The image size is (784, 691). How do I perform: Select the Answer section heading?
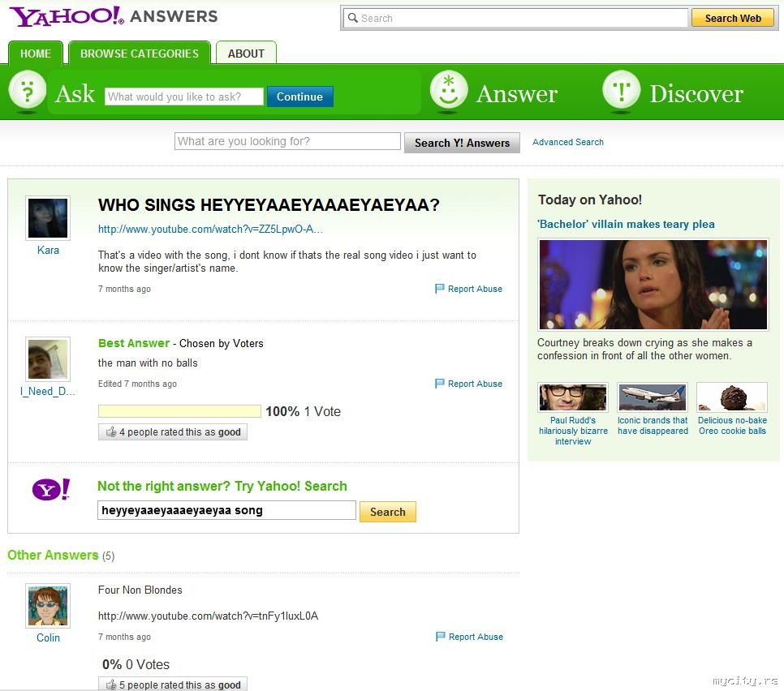(x=516, y=93)
